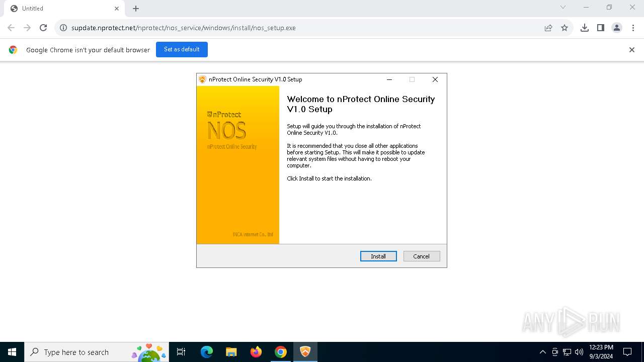Minimize the nProtect setup window

tap(389, 79)
